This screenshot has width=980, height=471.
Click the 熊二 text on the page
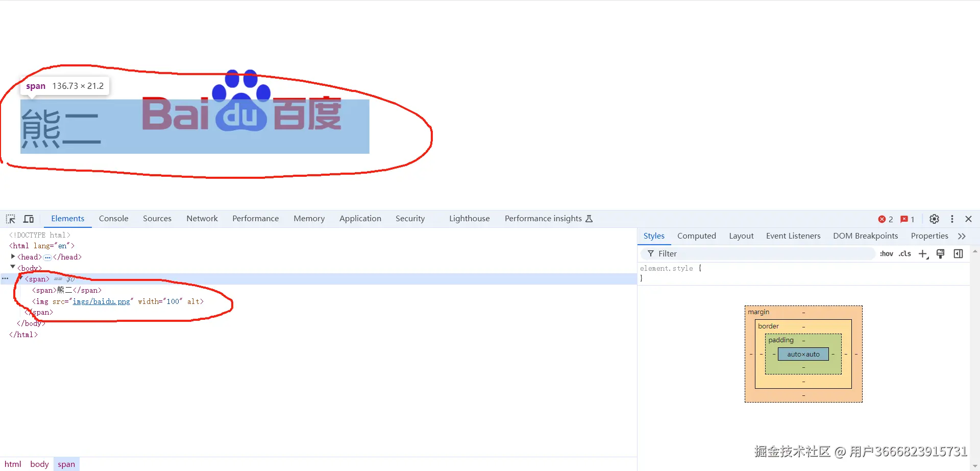[60, 130]
